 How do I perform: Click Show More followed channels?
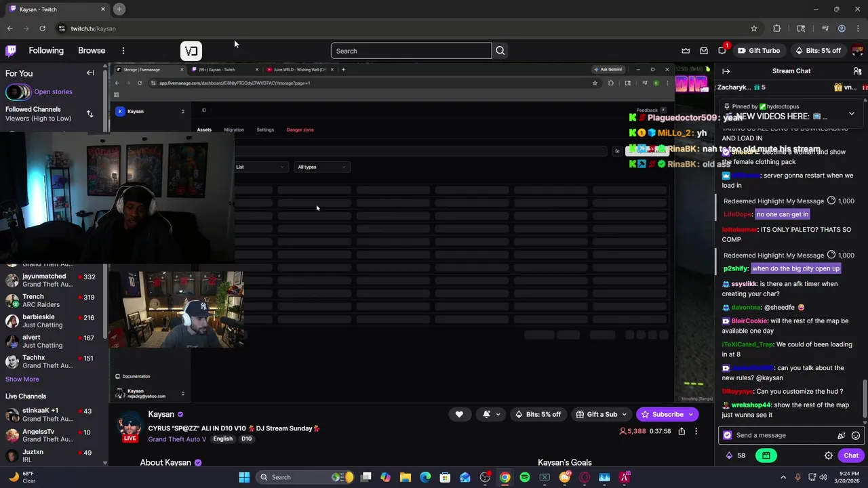22,380
